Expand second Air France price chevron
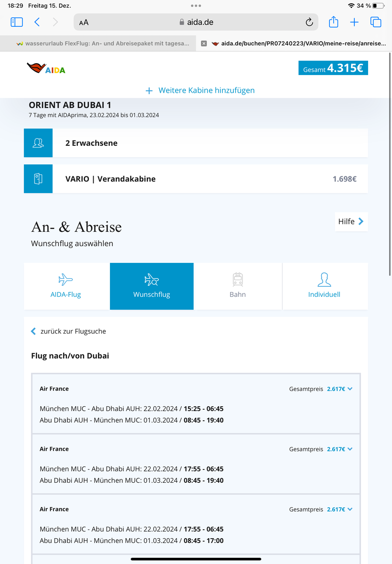Image resolution: width=392 pixels, height=564 pixels. click(x=350, y=449)
